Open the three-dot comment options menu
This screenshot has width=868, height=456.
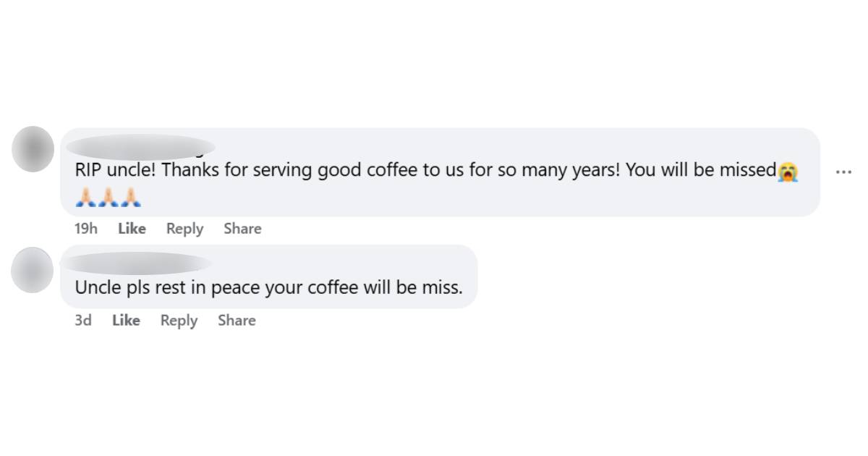coord(843,172)
